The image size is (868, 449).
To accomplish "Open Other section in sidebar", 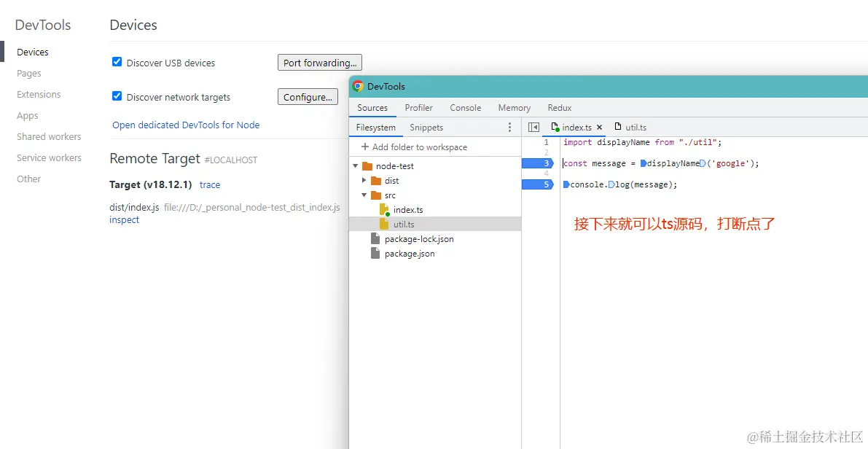I will (28, 179).
